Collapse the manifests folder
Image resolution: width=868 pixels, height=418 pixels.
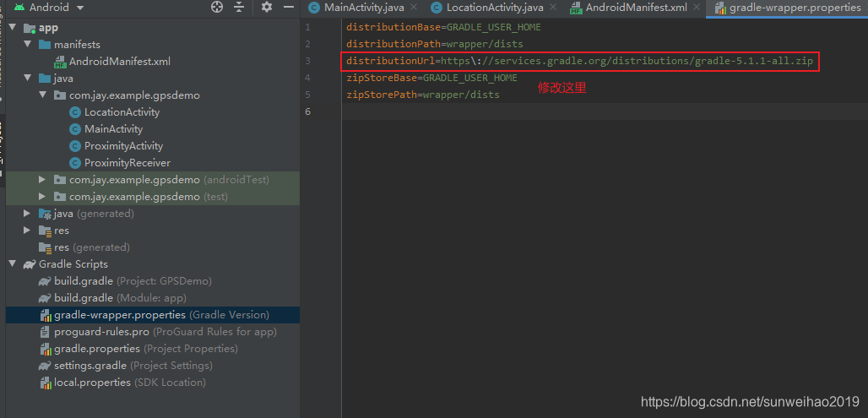coord(28,44)
